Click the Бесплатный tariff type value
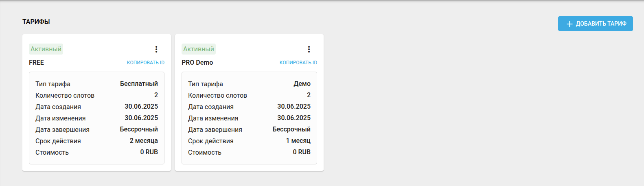This screenshot has width=644, height=186. pos(139,84)
